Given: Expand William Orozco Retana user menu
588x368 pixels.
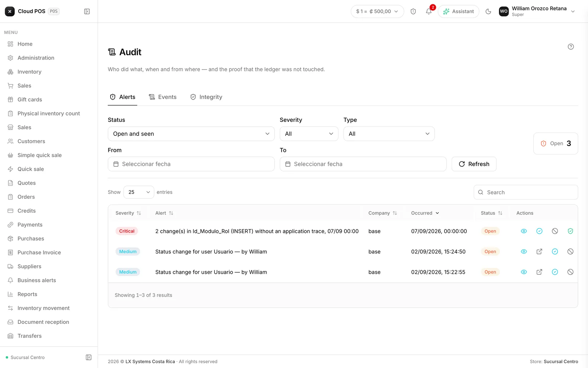Looking at the screenshot, I should pos(537,11).
